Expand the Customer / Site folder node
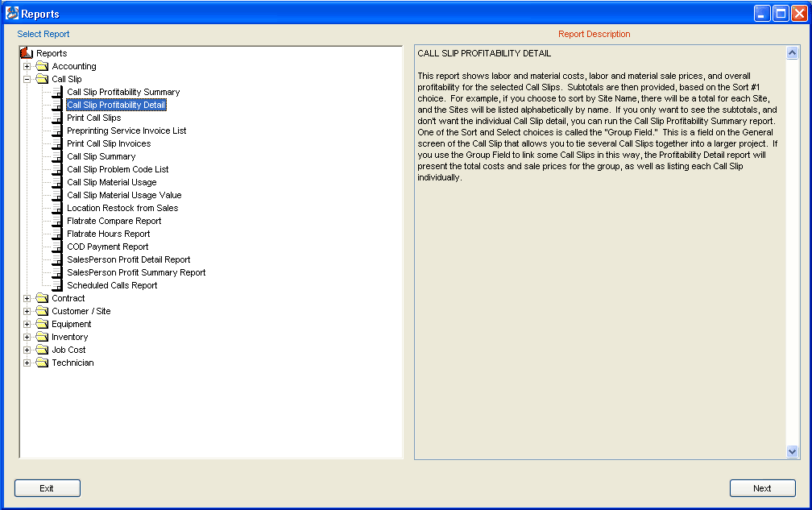This screenshot has height=510, width=812. tap(27, 311)
